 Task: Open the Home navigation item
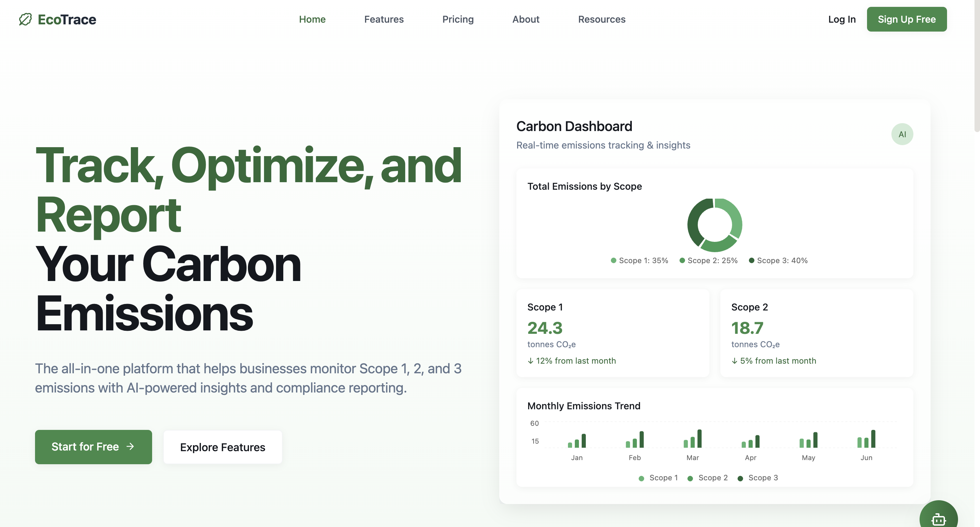point(312,20)
